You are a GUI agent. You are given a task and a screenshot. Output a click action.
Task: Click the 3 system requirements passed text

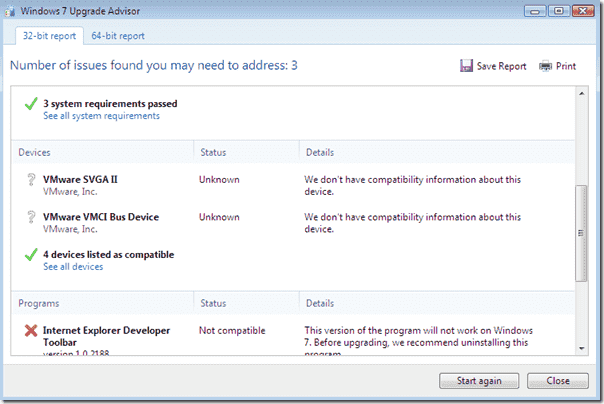tap(110, 104)
